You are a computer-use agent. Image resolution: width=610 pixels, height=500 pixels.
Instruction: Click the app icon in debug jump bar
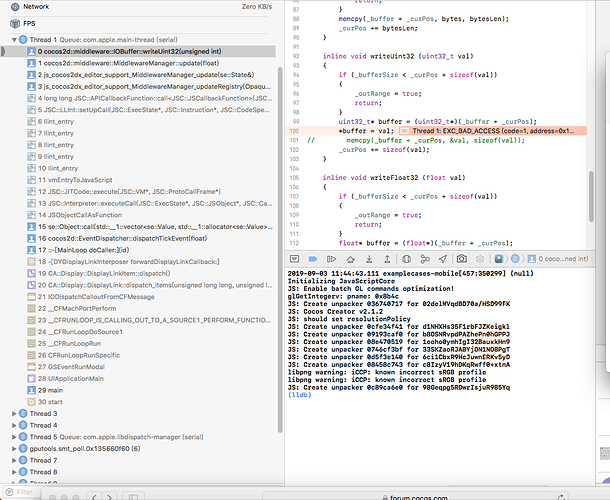tap(499, 259)
